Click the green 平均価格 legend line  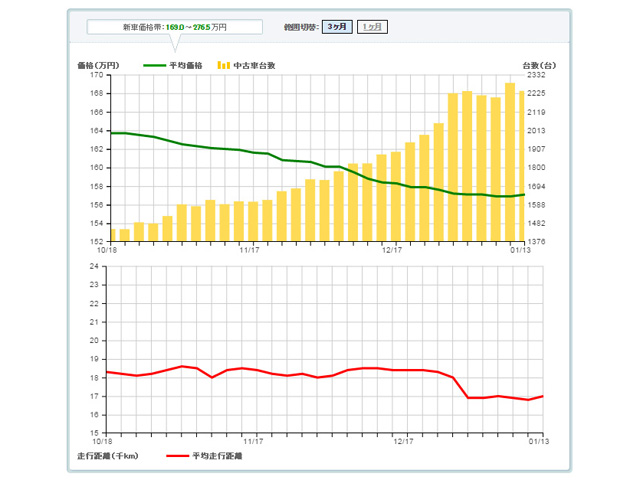(155, 65)
